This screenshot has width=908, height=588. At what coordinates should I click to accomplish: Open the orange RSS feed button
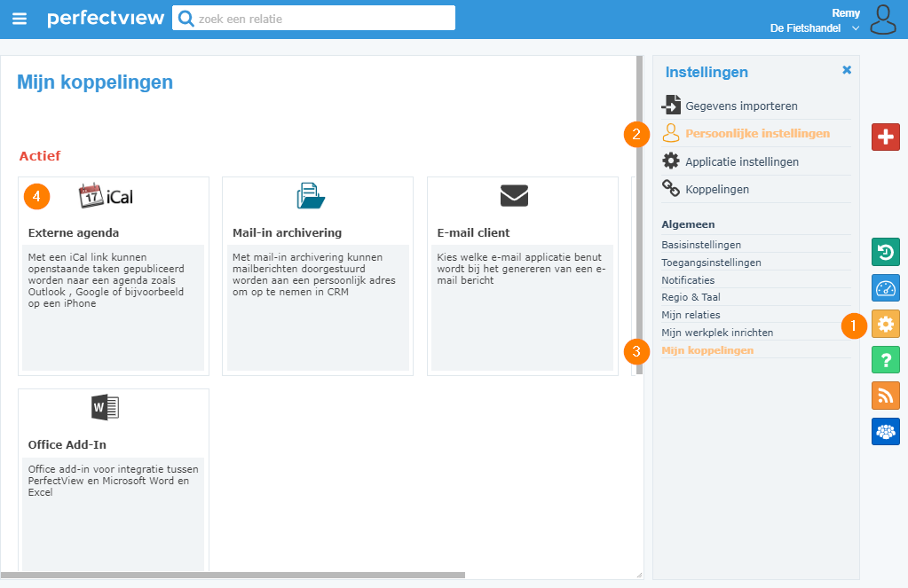[886, 396]
